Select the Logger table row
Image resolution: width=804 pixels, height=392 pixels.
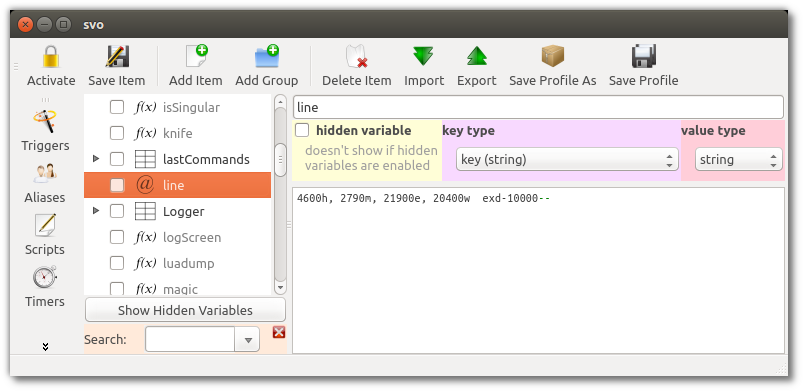[177, 211]
